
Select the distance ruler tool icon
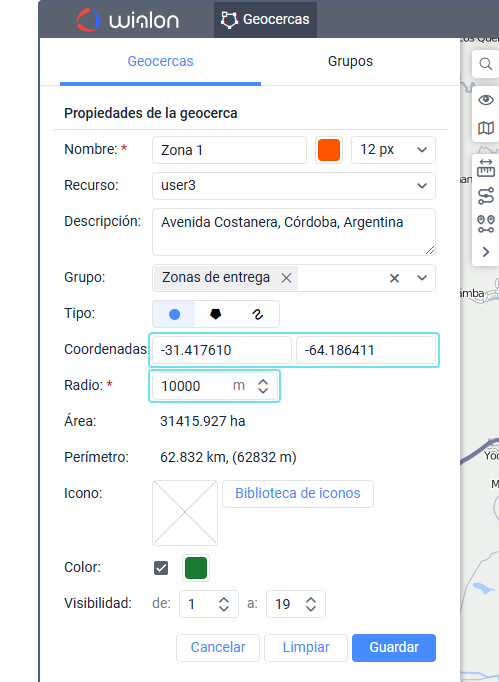coord(486,168)
